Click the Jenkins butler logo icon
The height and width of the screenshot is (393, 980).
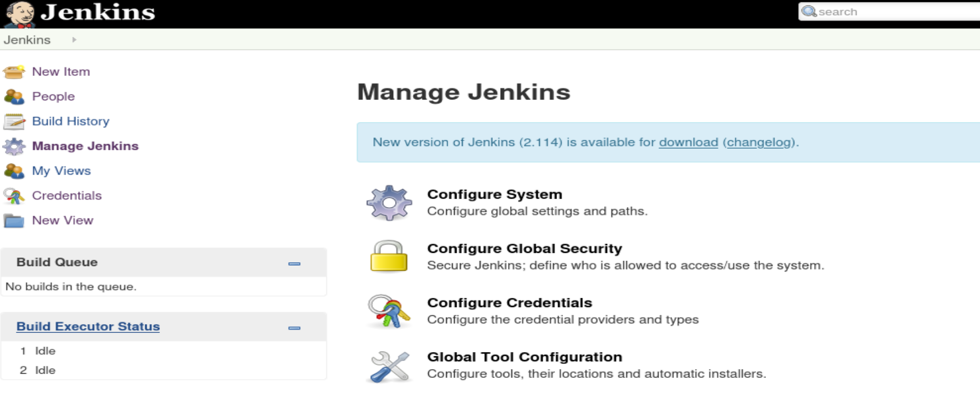[x=19, y=14]
